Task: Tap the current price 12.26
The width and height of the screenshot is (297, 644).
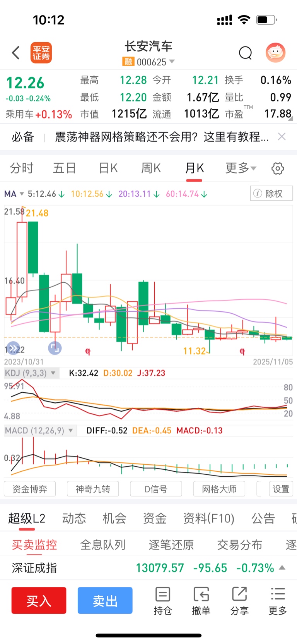Action: point(26,83)
